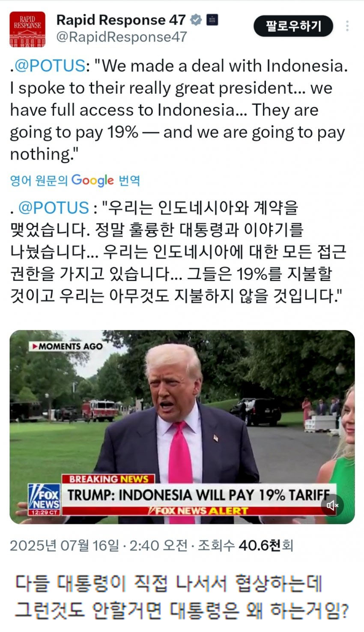Click the @RapidResponse47 handle

click(122, 37)
